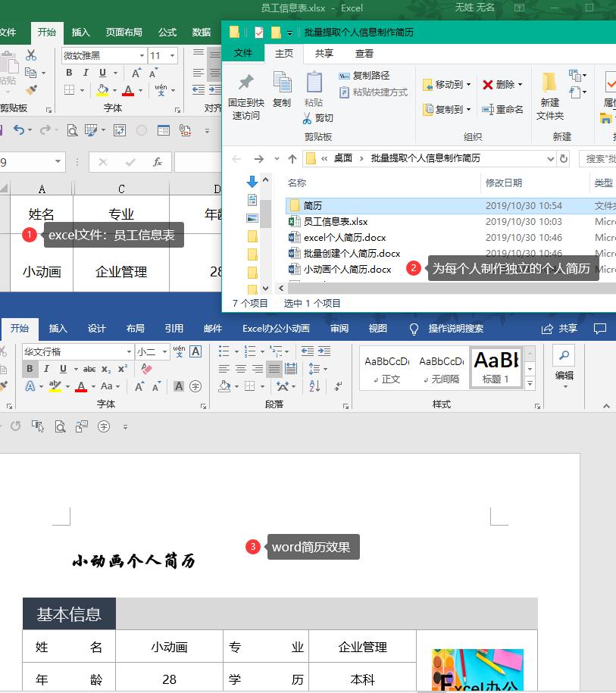Viewport: 616px width, 693px height.
Task: Open the font color swatch in Excel
Action: (x=127, y=91)
